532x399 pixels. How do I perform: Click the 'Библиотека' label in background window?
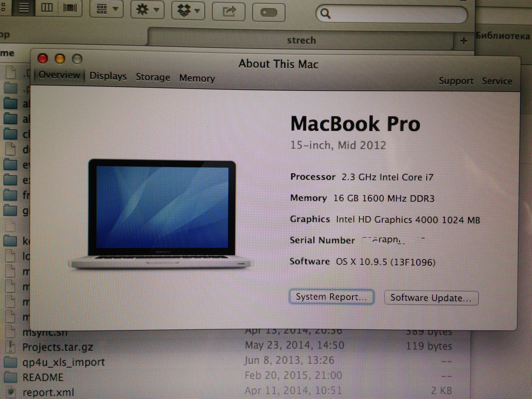pyautogui.click(x=503, y=36)
